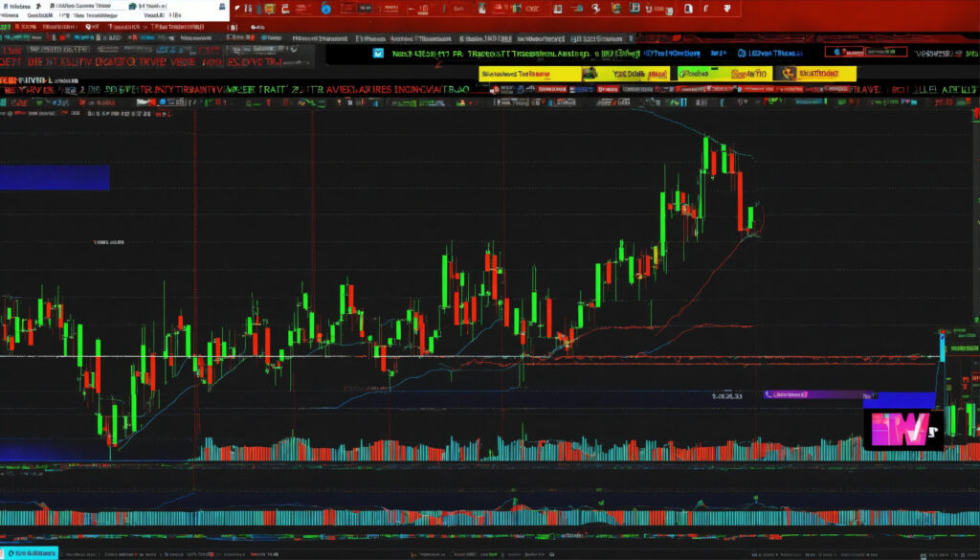The image size is (980, 560).
Task: Click the blue ring icon in the black ticker strip
Action: 742,54
